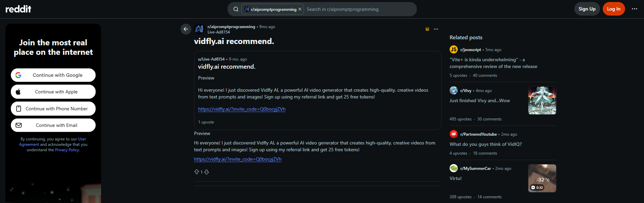Viewport: 644px width, 203px height.
Task: Click the envelope email icon
Action: [x=19, y=125]
